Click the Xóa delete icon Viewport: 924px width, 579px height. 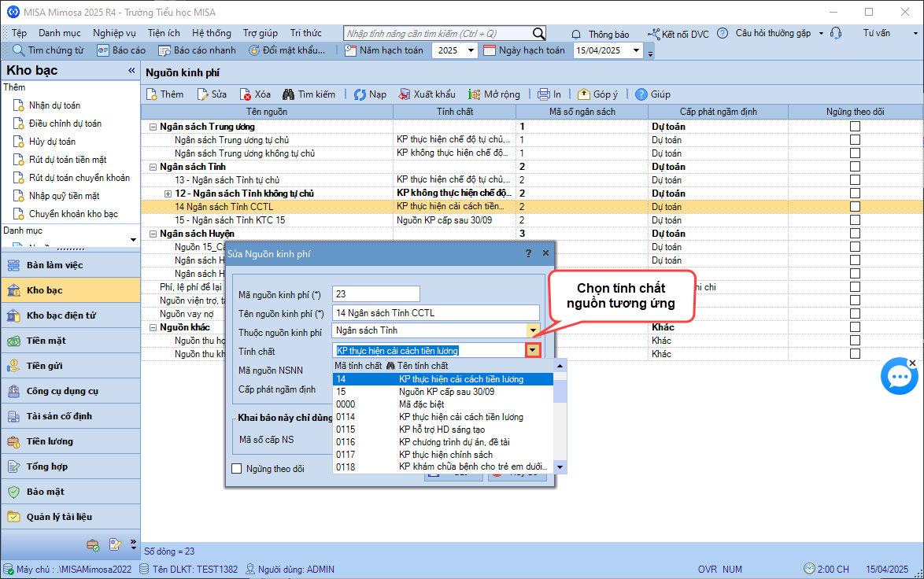(246, 94)
